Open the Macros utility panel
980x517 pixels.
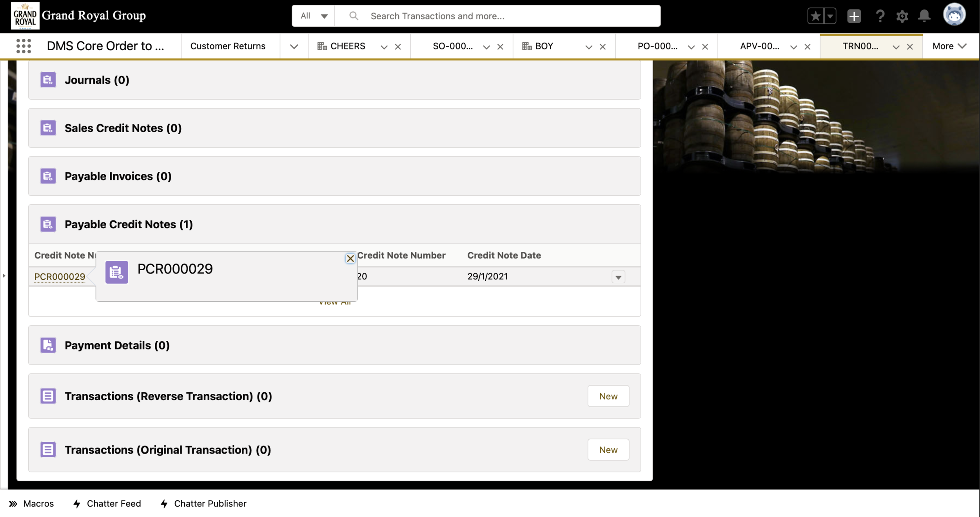pos(31,503)
